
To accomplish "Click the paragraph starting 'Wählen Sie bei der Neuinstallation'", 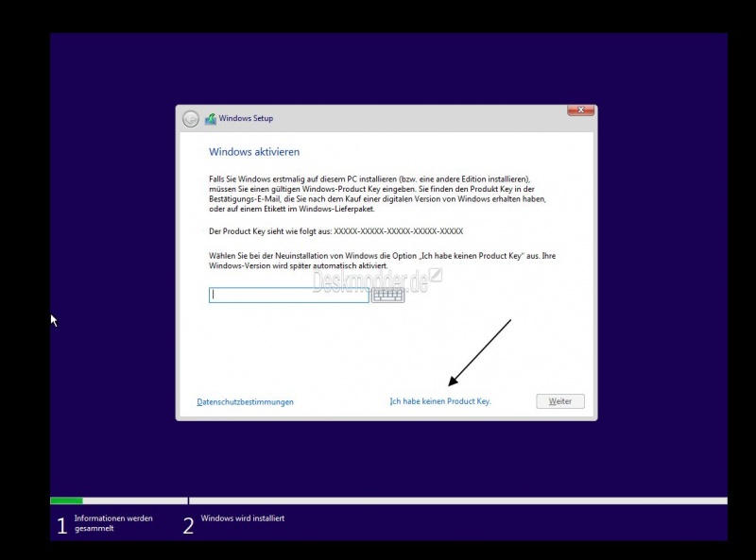I will point(383,261).
